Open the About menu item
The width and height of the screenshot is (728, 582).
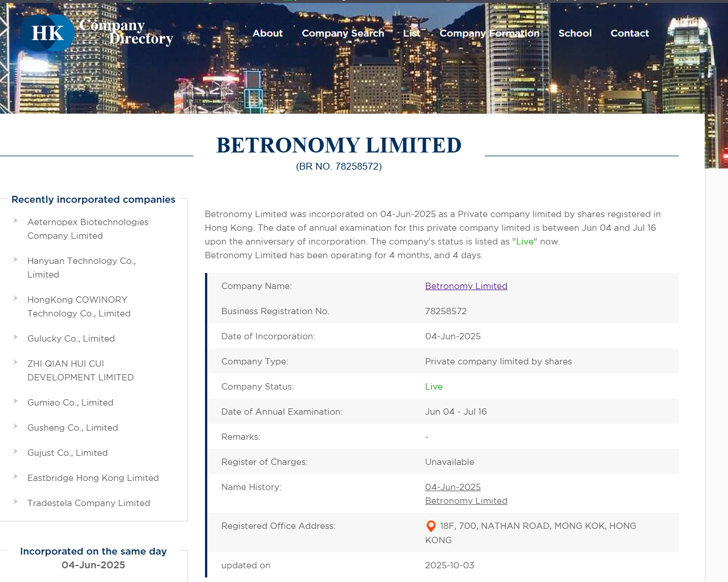tap(267, 33)
